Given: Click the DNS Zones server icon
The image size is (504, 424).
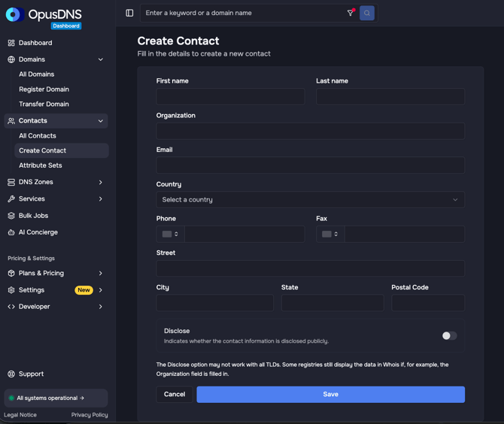Looking at the screenshot, I should [x=11, y=182].
